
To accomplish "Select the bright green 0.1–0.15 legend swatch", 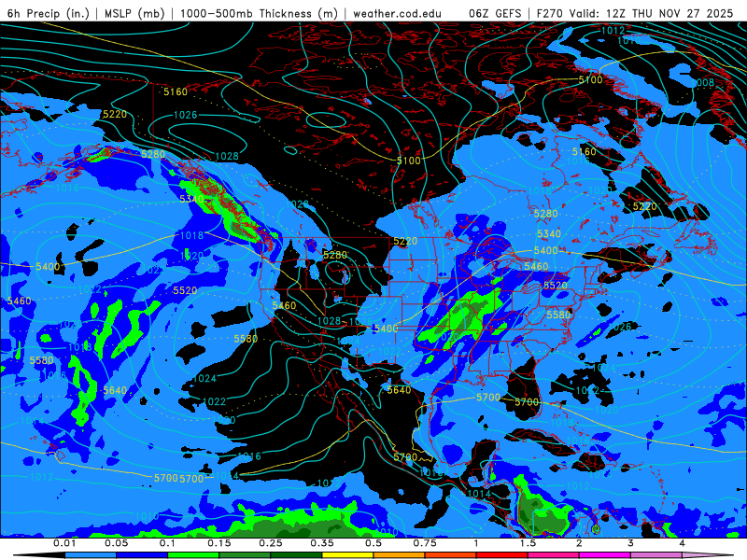I will [x=193, y=555].
